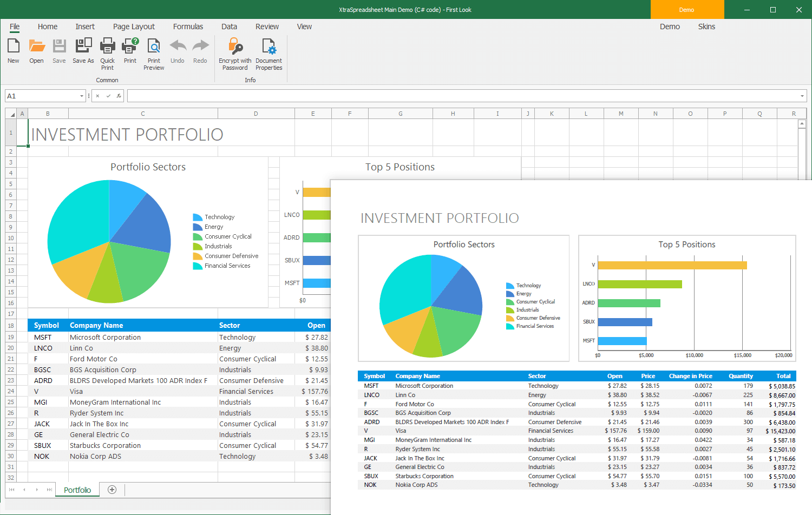The height and width of the screenshot is (515, 812).
Task: Open the Skins menu
Action: coord(706,26)
